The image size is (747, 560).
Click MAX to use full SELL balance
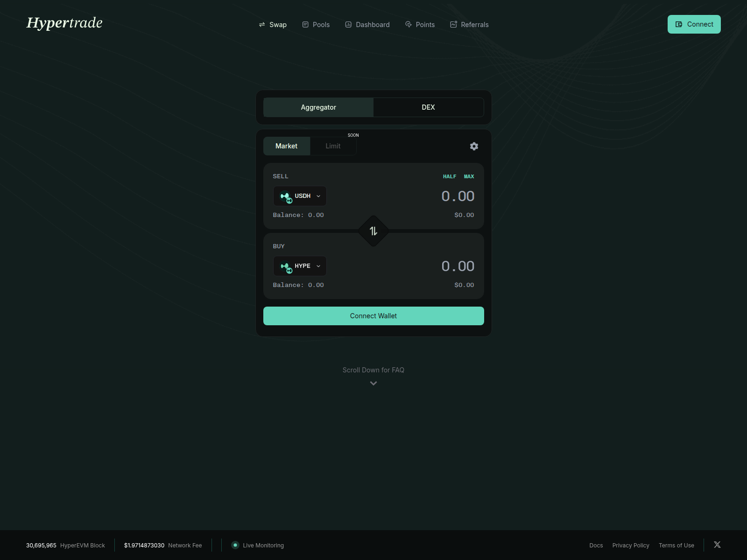(469, 176)
